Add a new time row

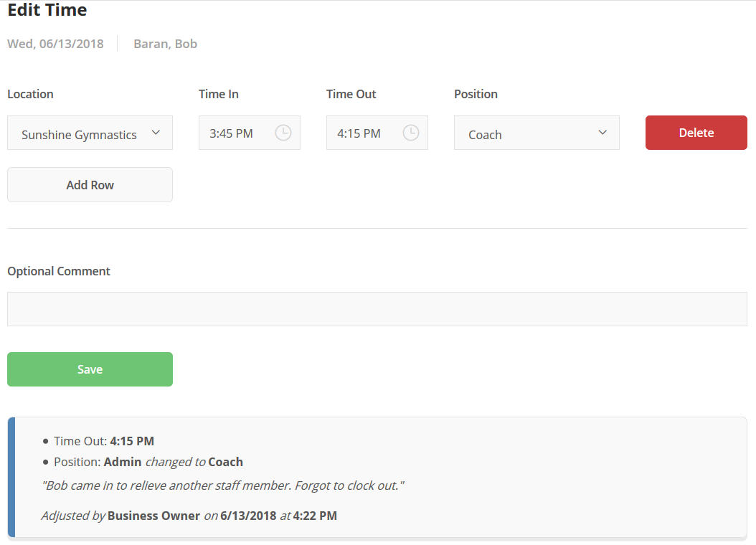(x=90, y=184)
